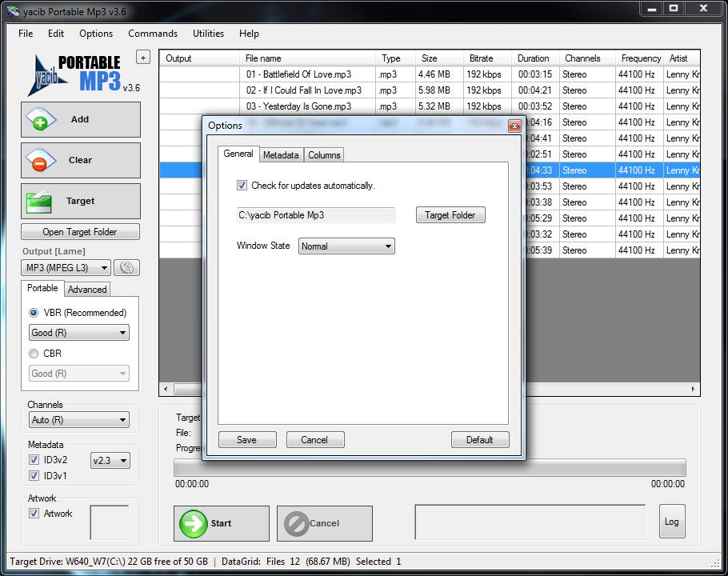Close the Options dialog with red X
This screenshot has height=576, width=728.
point(514,126)
